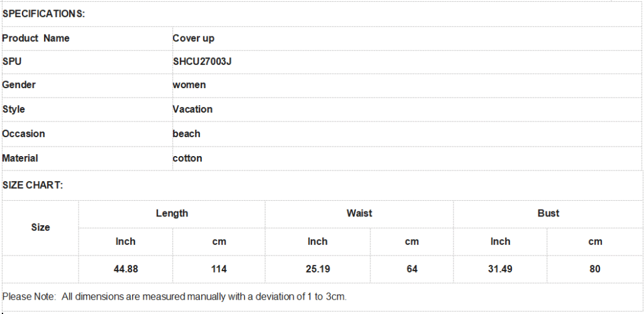Image resolution: width=644 pixels, height=314 pixels.
Task: Click the 44.88 length inch value
Action: pyautogui.click(x=126, y=269)
